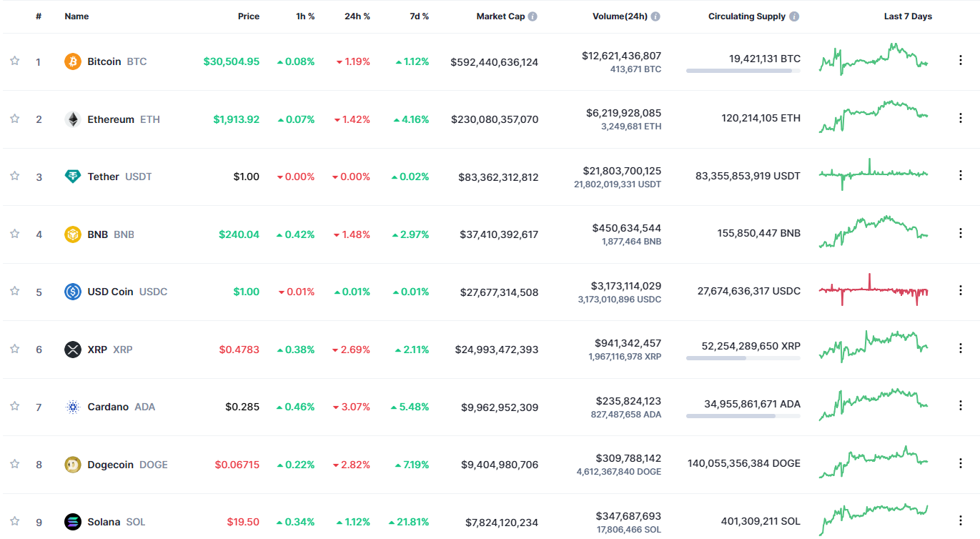Star Cardano to favorite it
The image size is (980, 539).
[x=14, y=406]
